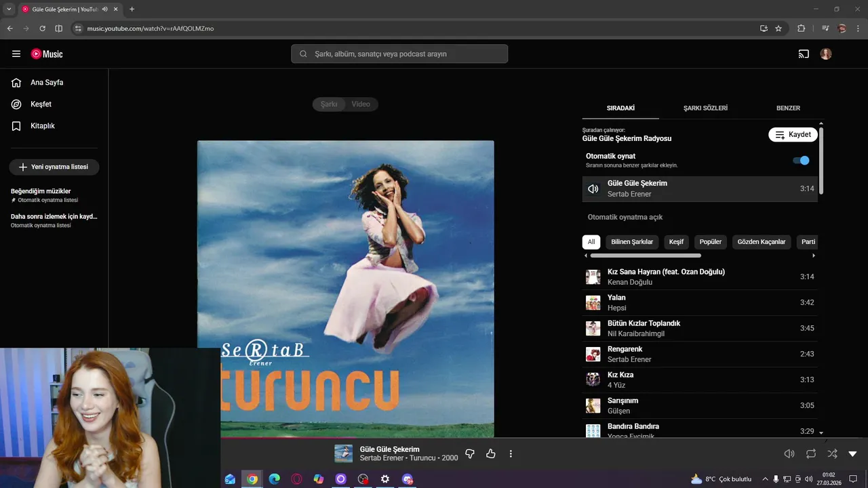Play Kız Sana Hayran from queue

click(700, 277)
